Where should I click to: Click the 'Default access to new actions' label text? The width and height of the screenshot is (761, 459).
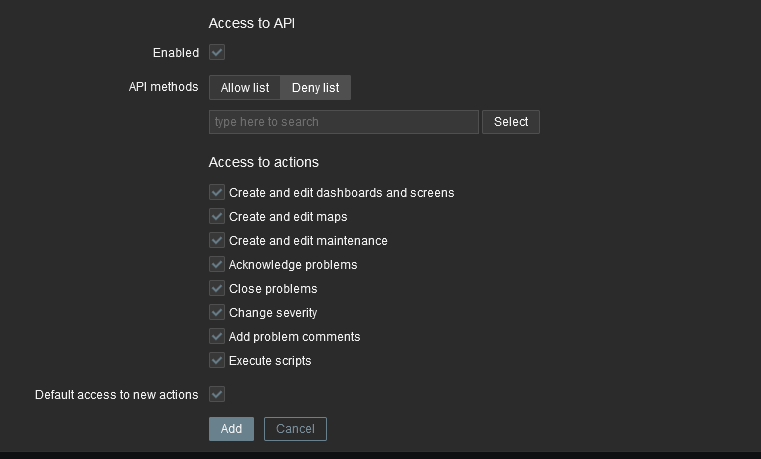point(116,395)
